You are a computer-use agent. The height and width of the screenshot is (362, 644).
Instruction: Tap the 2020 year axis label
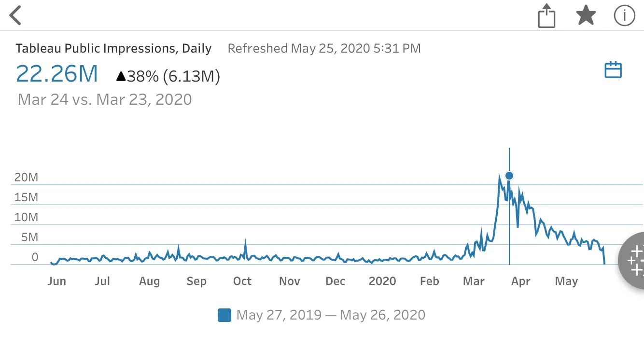382,281
